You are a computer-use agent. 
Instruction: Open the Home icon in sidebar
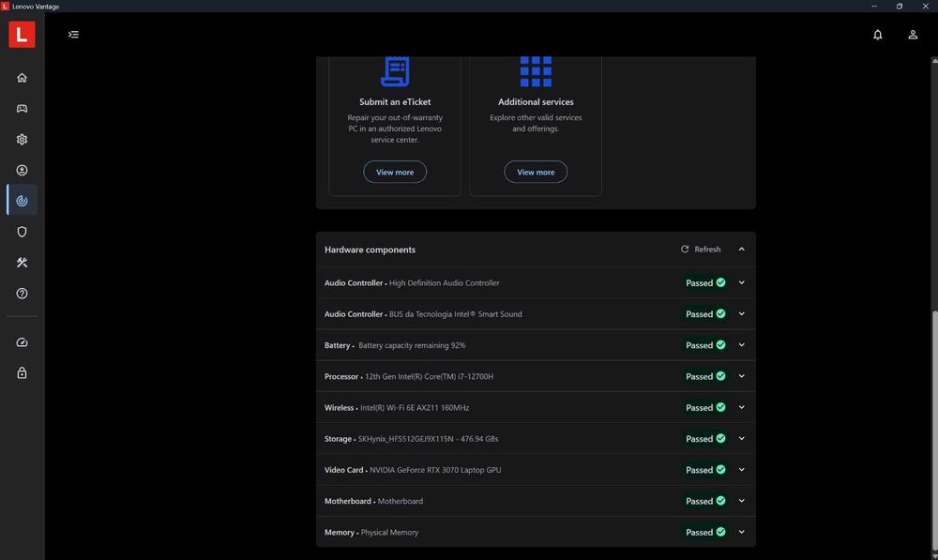[22, 78]
